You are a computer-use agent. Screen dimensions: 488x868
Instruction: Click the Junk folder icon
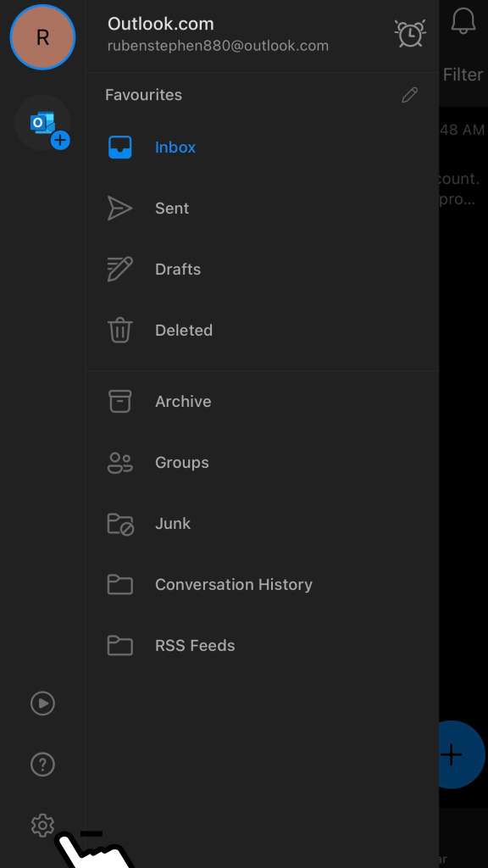pos(120,524)
